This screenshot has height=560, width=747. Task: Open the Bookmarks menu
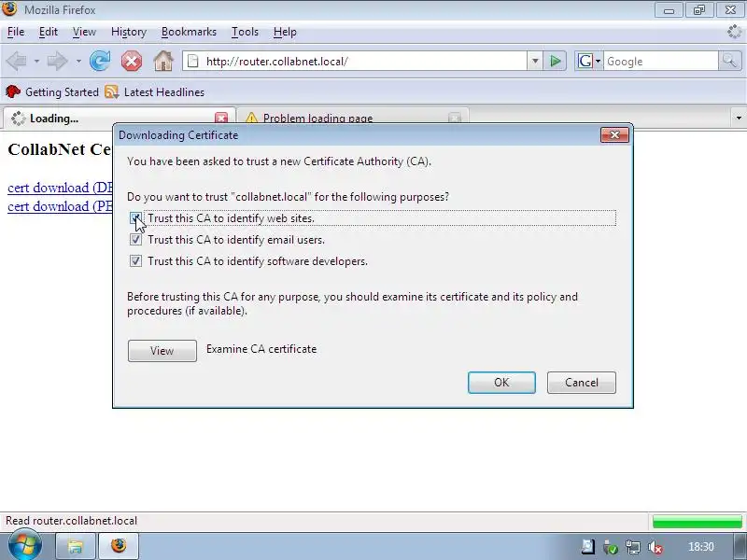[189, 32]
